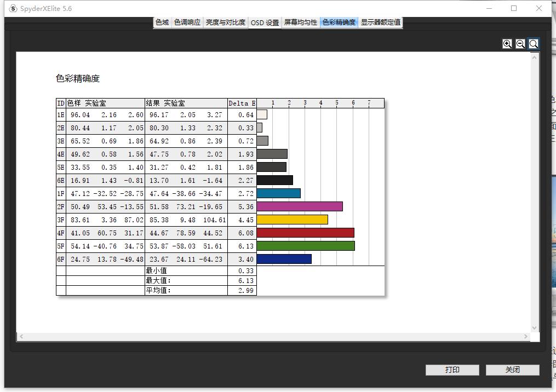The image size is (556, 392).
Task: Switch to the 屏幕均匀性 tab
Action: click(300, 22)
